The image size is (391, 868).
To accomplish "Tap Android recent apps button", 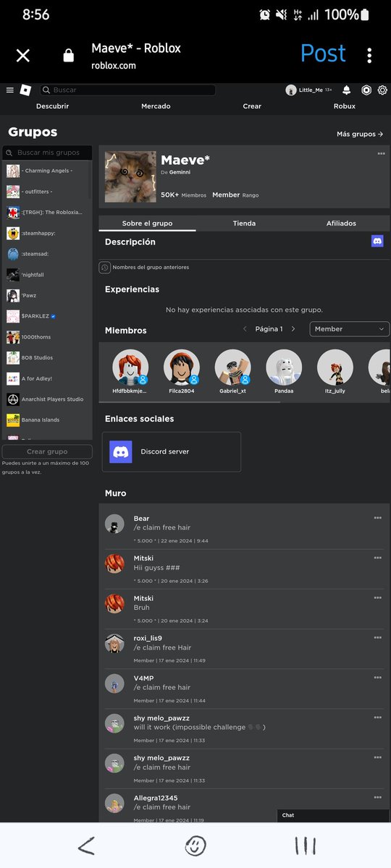I will click(305, 846).
